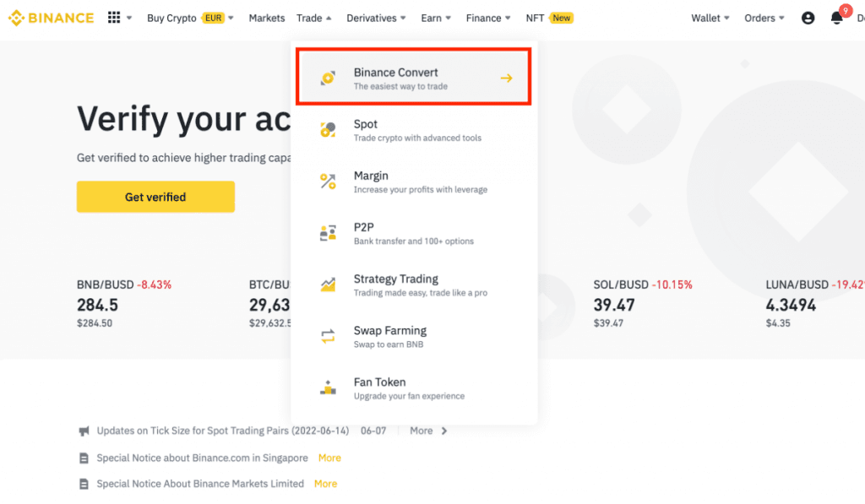Click the Spot trading icon
Viewport: 865px width, 504px height.
(x=328, y=130)
